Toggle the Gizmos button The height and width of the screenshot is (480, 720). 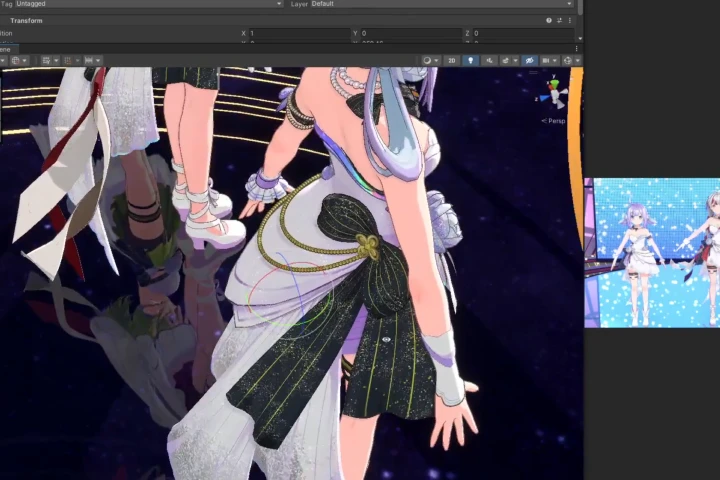[x=568, y=61]
